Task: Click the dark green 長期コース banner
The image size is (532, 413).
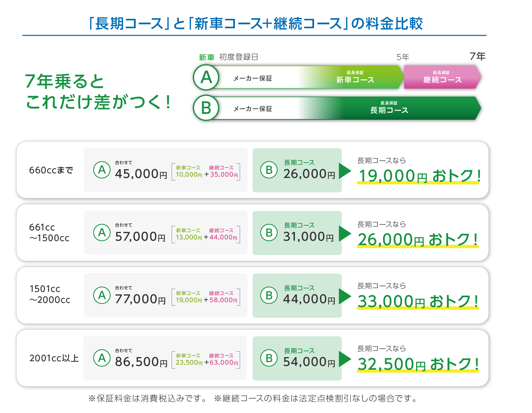Action: (389, 108)
